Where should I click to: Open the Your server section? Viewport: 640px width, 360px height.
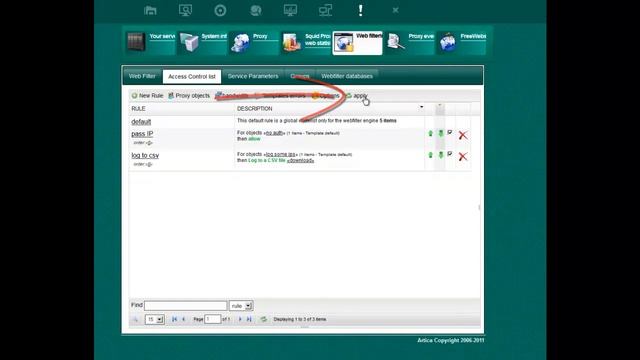point(150,42)
